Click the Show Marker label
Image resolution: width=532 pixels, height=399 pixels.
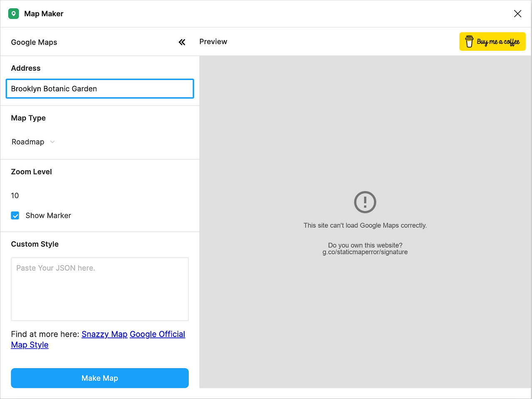[48, 216]
